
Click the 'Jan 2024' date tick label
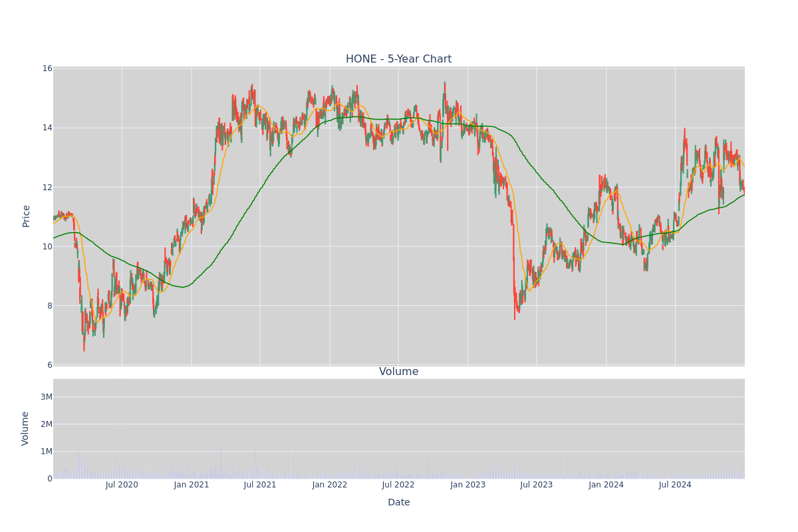coord(606,485)
